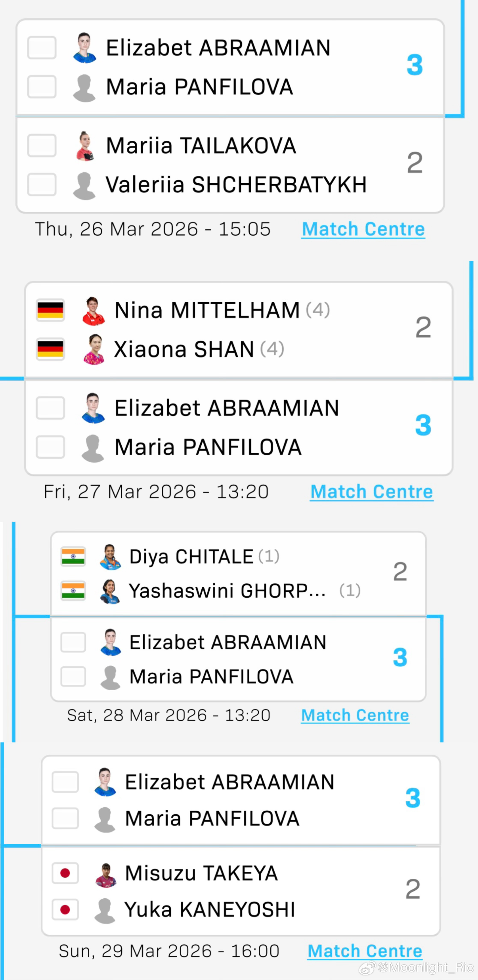The image size is (478, 980).
Task: Click the Japanese flag beside Yuka Kaneyoshi
Action: pyautogui.click(x=65, y=910)
